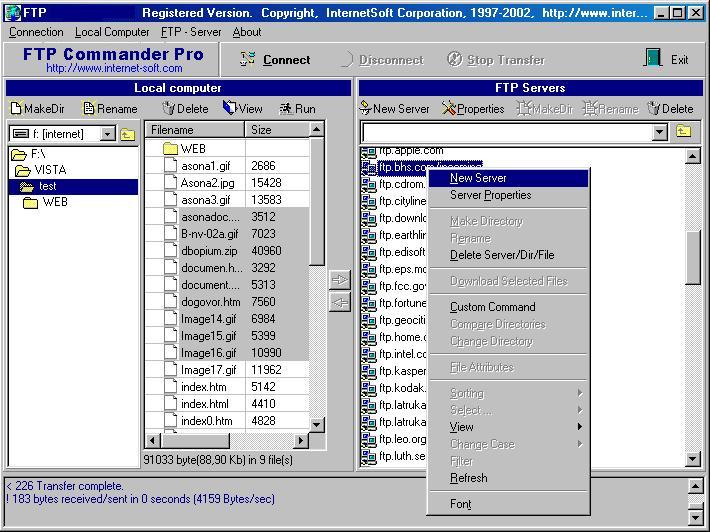710x532 pixels.
Task: Click New Server in FTP Servers toolbar
Action: coord(394,108)
